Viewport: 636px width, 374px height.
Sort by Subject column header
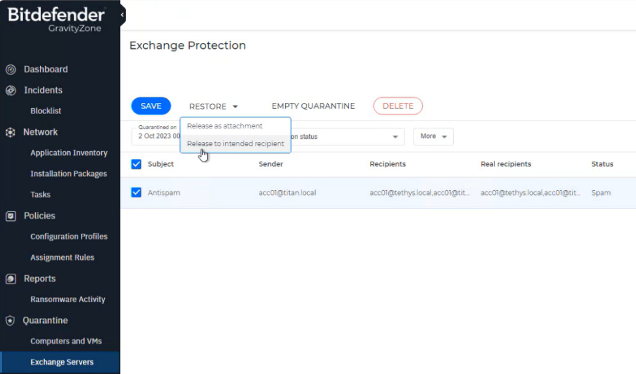pyautogui.click(x=161, y=164)
